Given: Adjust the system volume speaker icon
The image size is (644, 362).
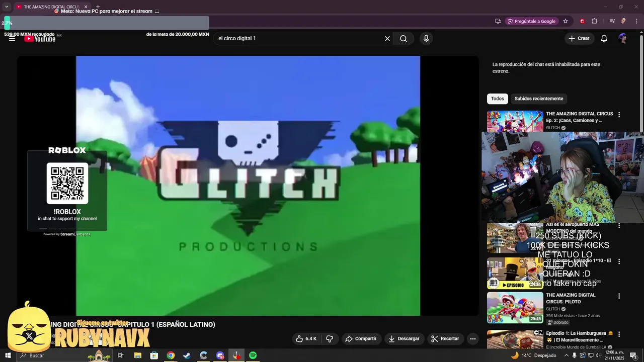Looking at the screenshot, I should click(x=599, y=355).
